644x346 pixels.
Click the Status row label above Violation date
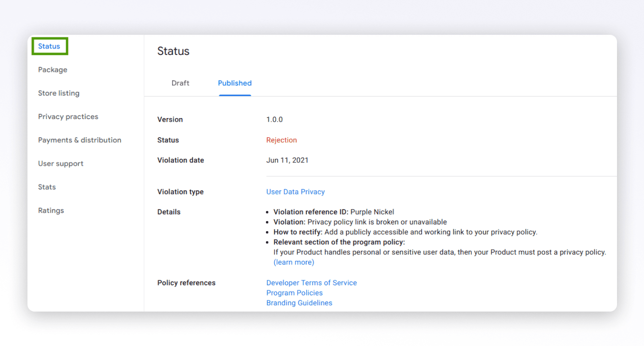pyautogui.click(x=168, y=140)
